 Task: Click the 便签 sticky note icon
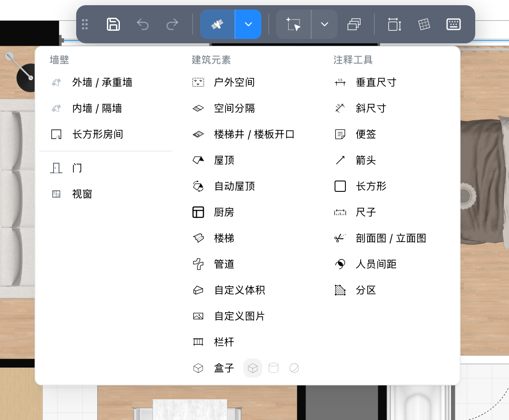340,134
